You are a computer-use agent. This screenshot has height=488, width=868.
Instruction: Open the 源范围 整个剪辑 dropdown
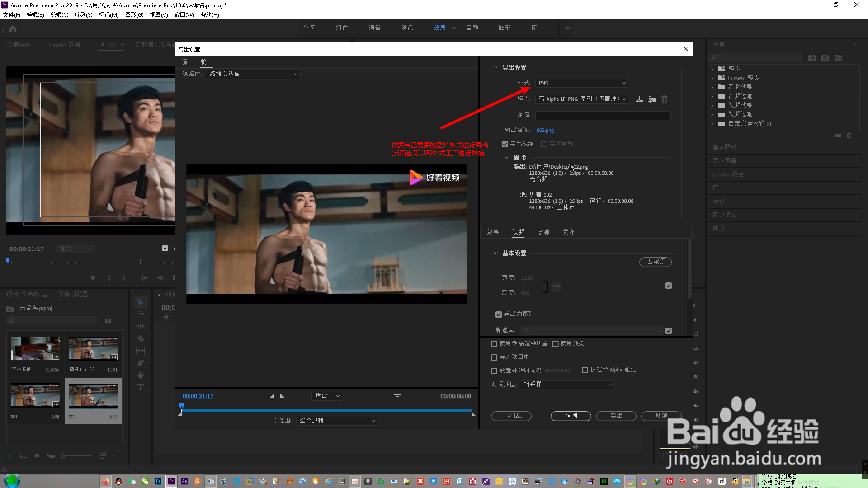(337, 421)
